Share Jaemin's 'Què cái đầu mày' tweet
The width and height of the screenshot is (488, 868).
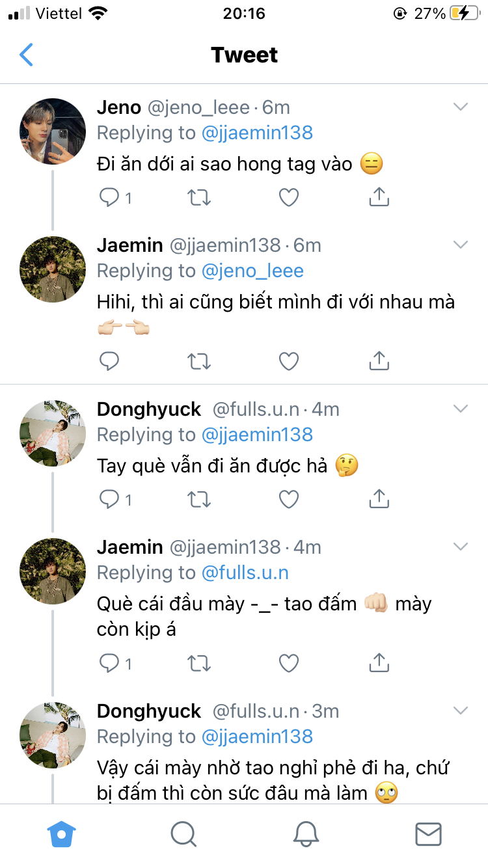[379, 663]
